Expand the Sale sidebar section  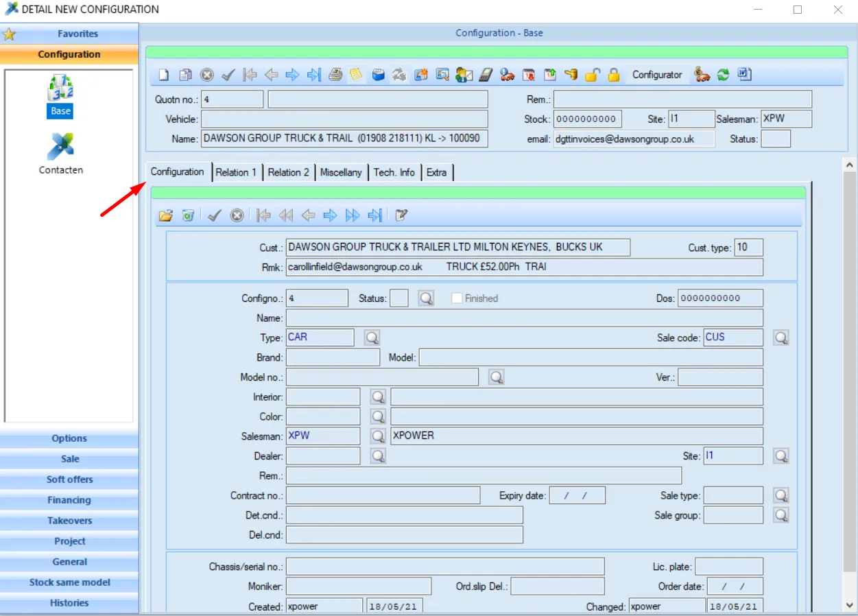(69, 459)
